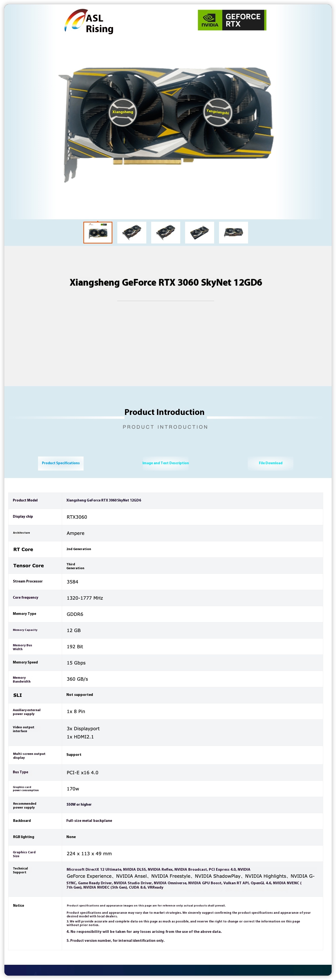Click the RT Core row label
The width and height of the screenshot is (336, 980).
pos(23,549)
